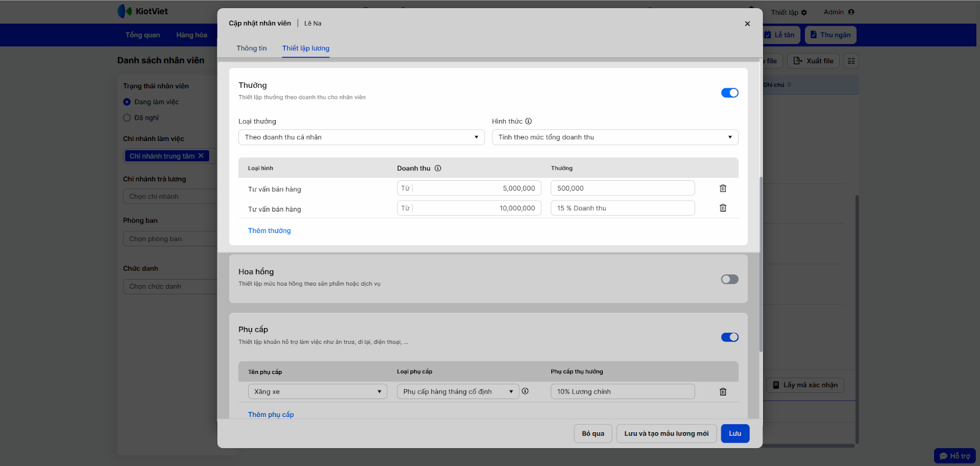
Task: Close the employee update dialog
Action: coord(747,24)
